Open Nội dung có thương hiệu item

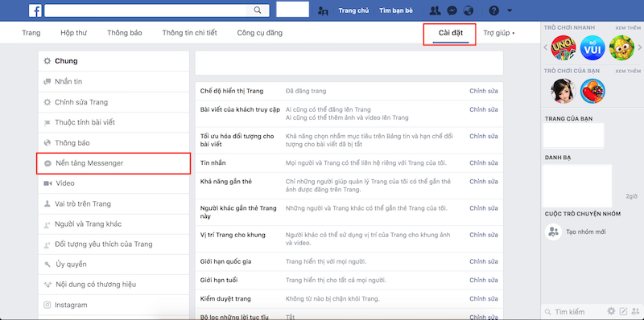click(114, 285)
